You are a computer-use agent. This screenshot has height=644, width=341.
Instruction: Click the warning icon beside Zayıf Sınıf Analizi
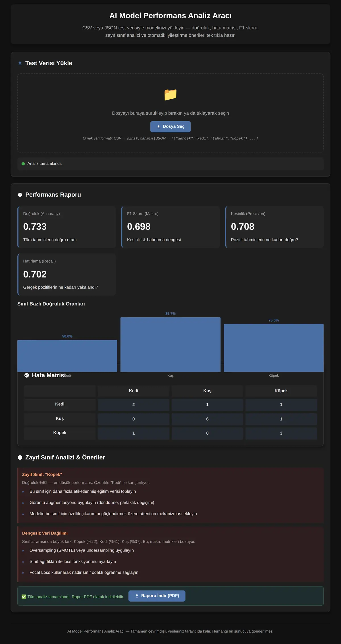coord(20,458)
